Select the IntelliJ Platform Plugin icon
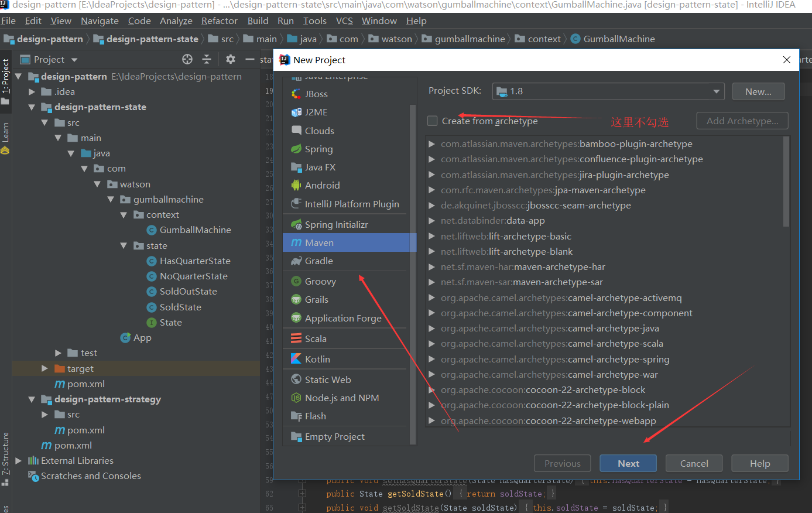 pyautogui.click(x=296, y=204)
